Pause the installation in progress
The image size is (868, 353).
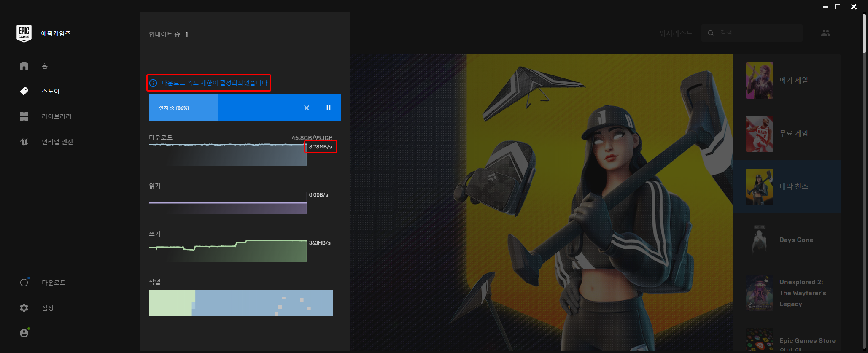tap(329, 108)
